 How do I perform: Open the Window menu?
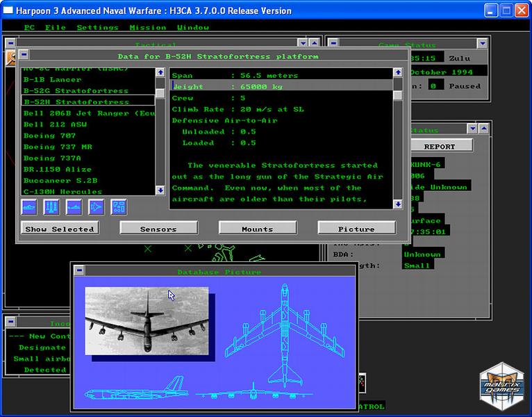(x=193, y=28)
